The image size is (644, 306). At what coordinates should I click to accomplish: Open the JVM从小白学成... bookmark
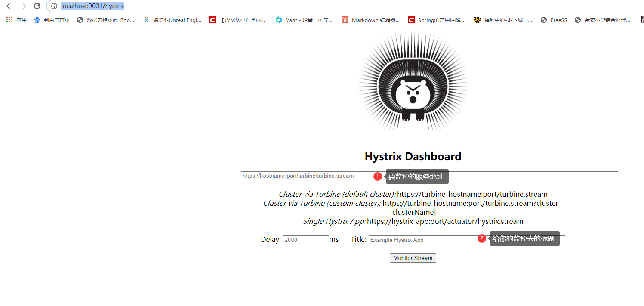coord(237,20)
